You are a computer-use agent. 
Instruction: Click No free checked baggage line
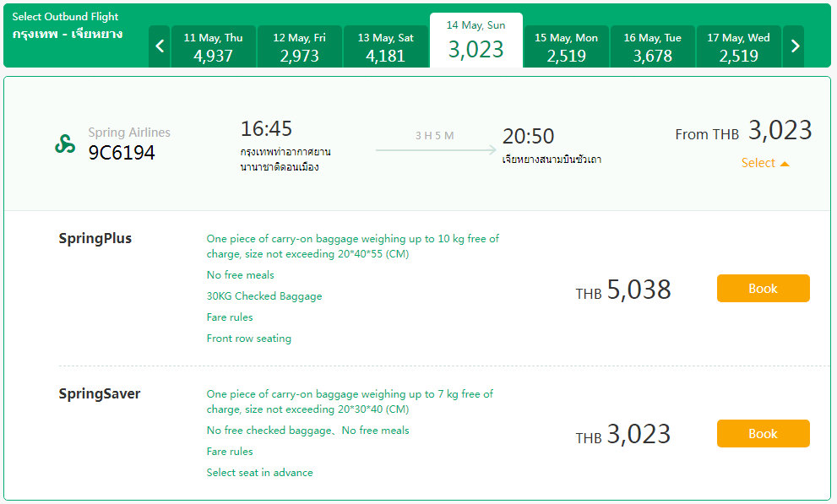click(x=307, y=431)
